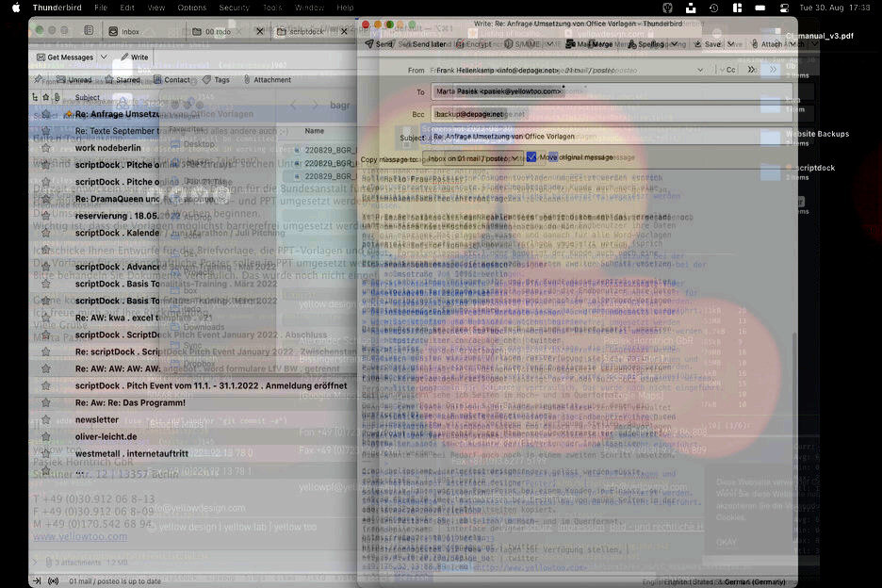882x588 pixels.
Task: Open the Get Messages dropdown arrow
Action: tap(104, 57)
